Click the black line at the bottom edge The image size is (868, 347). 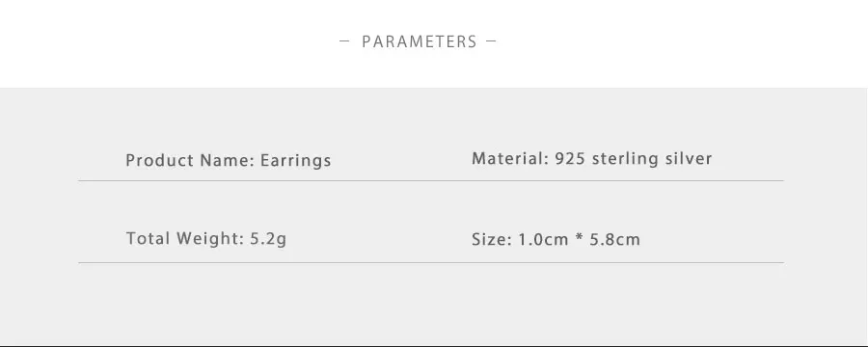(434, 345)
